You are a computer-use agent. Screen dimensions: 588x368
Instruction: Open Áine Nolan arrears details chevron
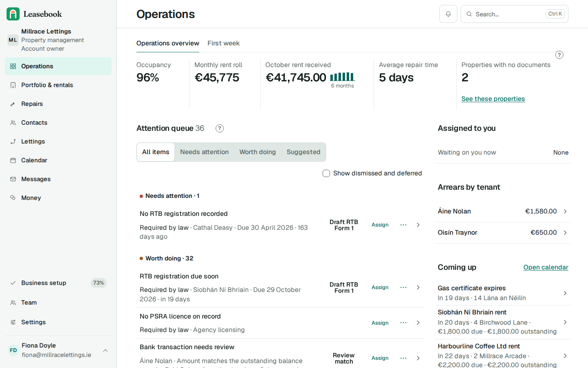click(x=565, y=211)
